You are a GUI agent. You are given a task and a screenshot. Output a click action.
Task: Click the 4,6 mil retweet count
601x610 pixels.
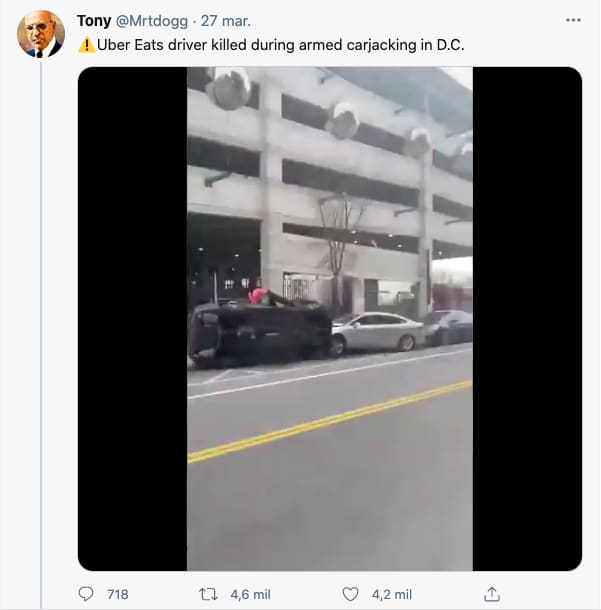coord(248,594)
